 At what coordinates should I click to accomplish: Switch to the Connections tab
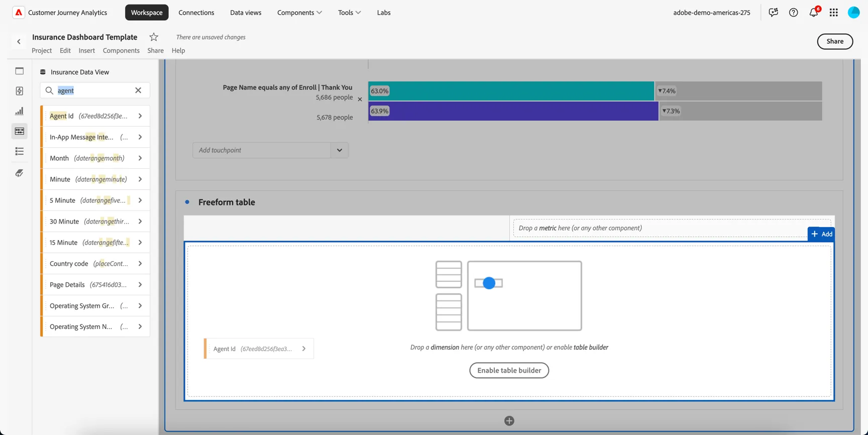point(196,13)
